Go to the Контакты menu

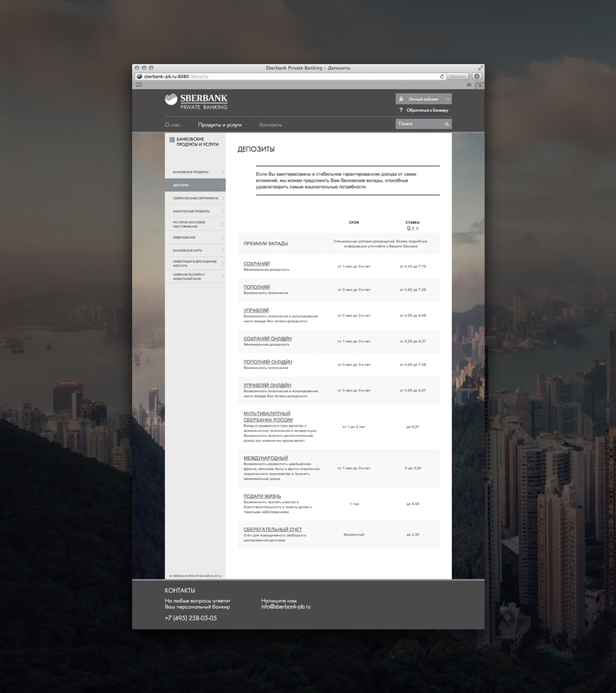tap(270, 124)
